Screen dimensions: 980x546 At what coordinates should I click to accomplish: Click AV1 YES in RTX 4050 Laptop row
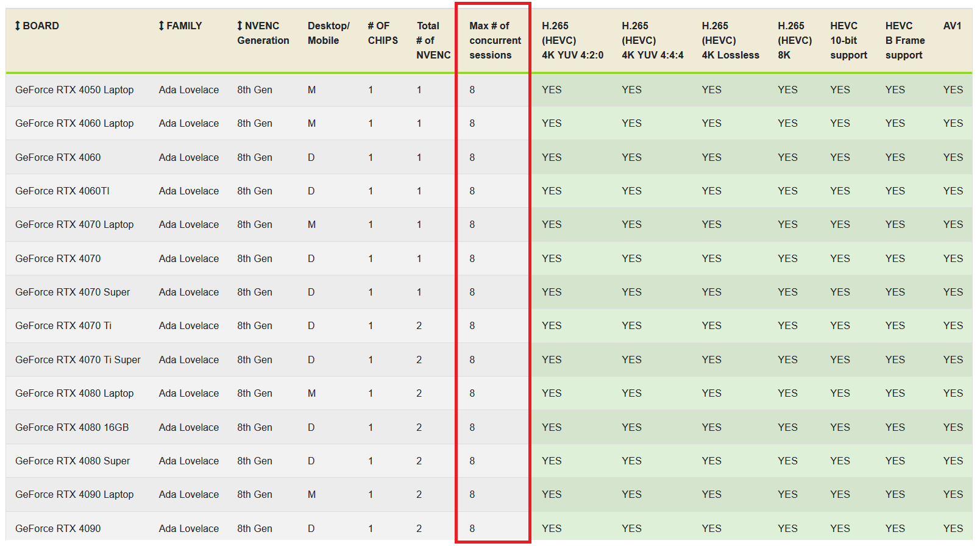point(953,90)
